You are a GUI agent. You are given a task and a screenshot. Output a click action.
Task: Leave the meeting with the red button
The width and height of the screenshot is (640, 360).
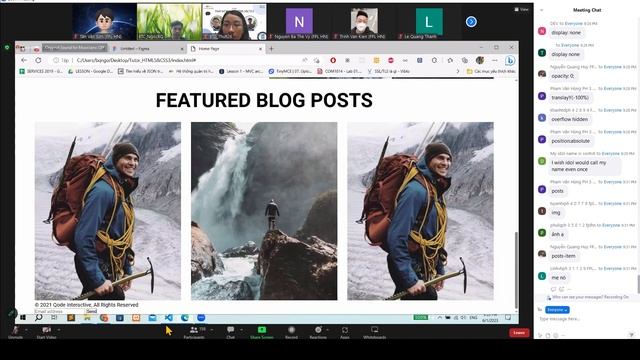pos(519,333)
